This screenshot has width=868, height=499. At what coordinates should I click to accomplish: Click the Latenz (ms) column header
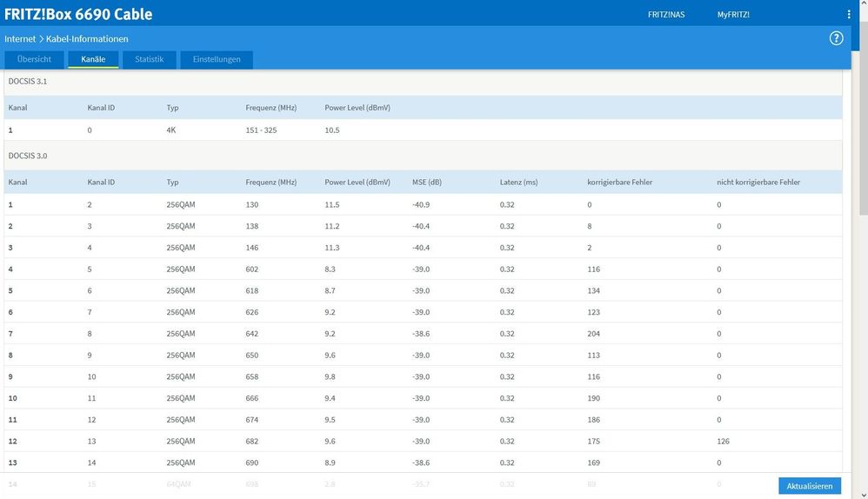pyautogui.click(x=518, y=182)
